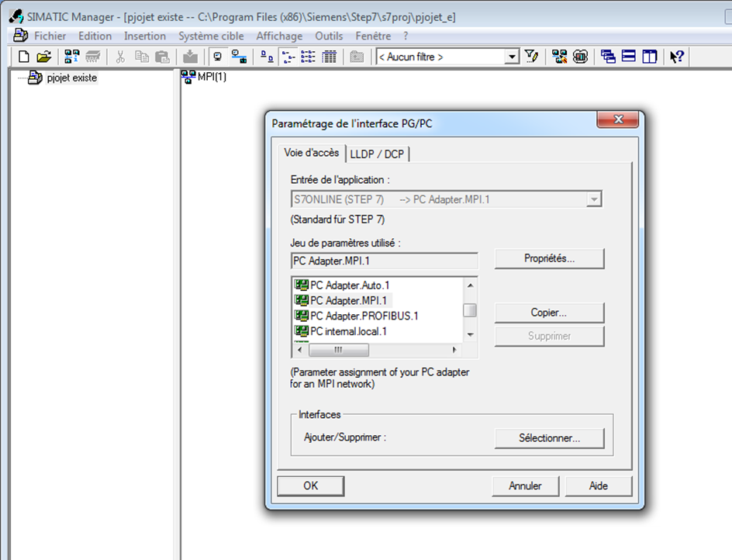The height and width of the screenshot is (560, 732).
Task: Click the Propriétés... button
Action: tap(549, 258)
